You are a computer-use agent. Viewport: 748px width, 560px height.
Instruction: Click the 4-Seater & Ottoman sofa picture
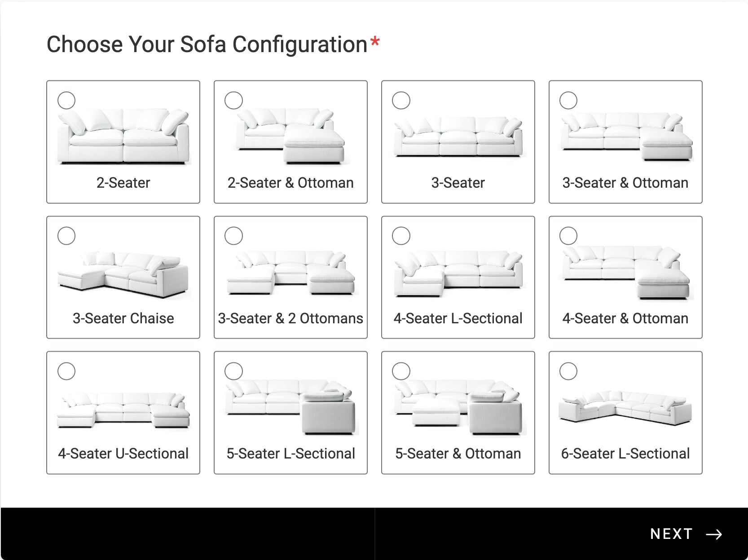[x=625, y=272]
